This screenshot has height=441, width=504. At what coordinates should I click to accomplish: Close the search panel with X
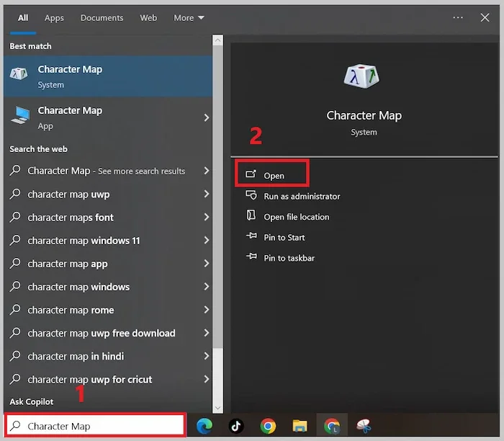[485, 17]
